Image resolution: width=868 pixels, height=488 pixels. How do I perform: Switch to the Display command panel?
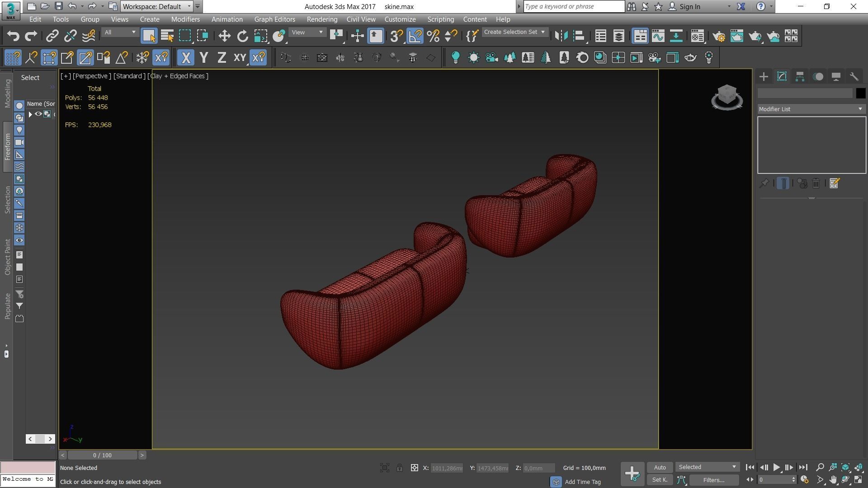[x=836, y=77]
